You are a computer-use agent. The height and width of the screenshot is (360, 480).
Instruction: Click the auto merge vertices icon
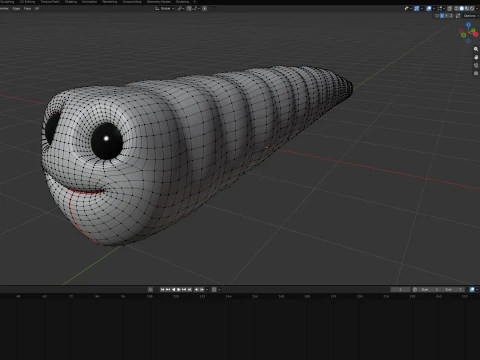click(x=458, y=16)
